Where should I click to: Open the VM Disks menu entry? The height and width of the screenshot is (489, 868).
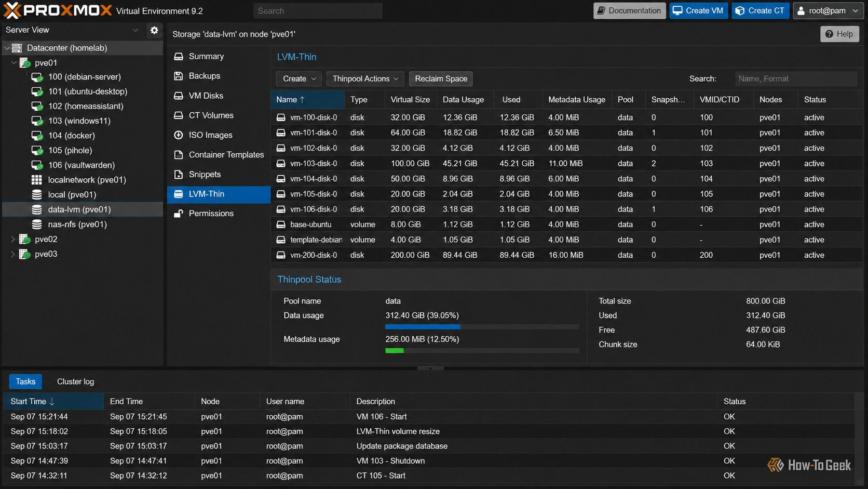click(x=219, y=96)
